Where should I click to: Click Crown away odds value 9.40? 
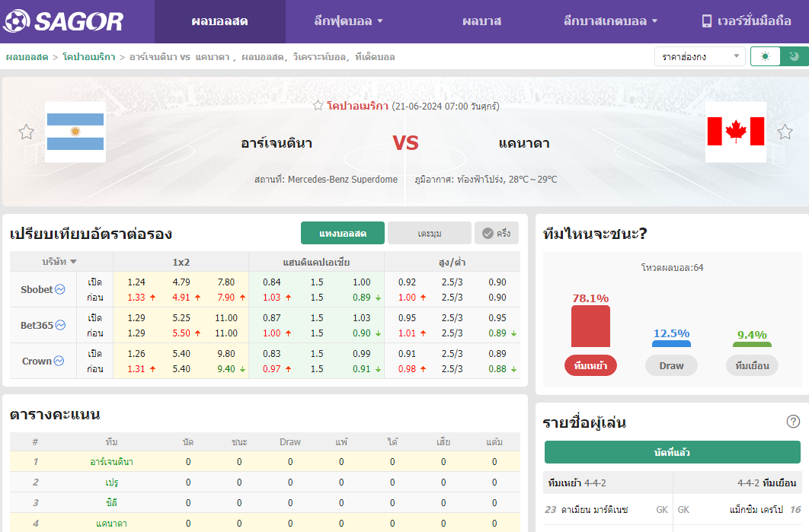point(226,368)
